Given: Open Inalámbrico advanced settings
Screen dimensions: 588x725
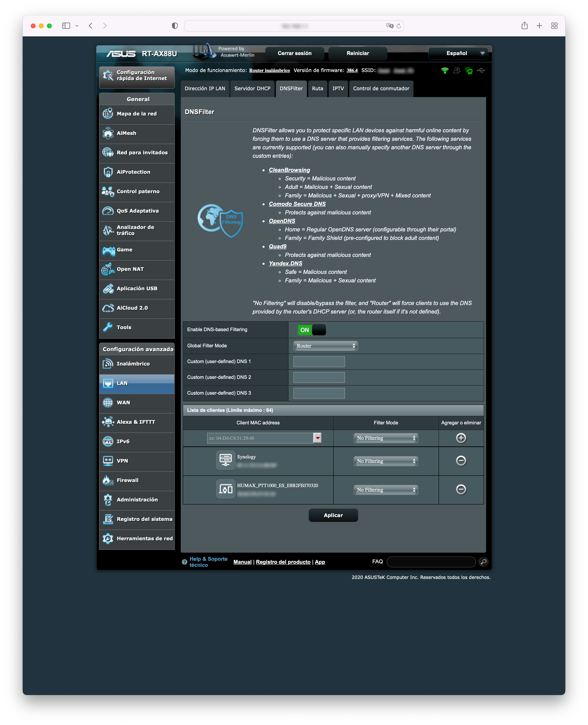Looking at the screenshot, I should pyautogui.click(x=137, y=364).
